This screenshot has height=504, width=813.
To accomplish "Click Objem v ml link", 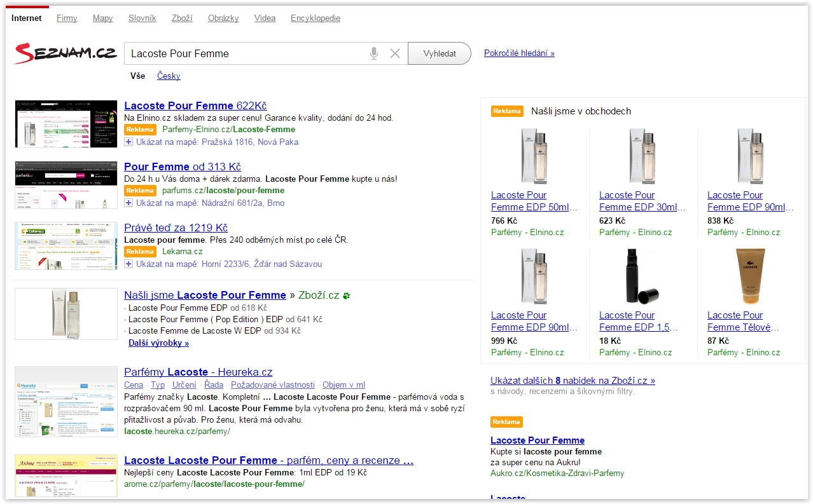I will 344,385.
